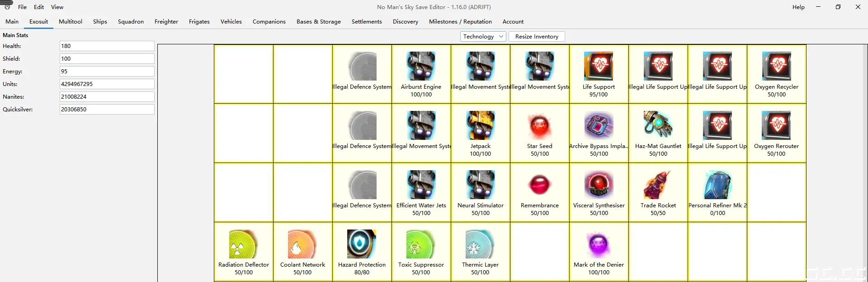Click the Remembrance red orb icon
The width and height of the screenshot is (868, 282).
(540, 185)
